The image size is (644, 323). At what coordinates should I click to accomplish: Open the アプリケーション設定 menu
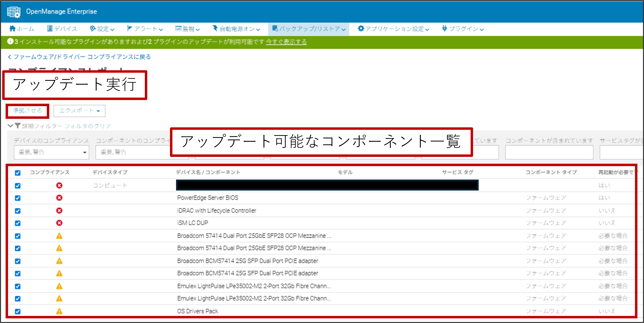tap(393, 29)
